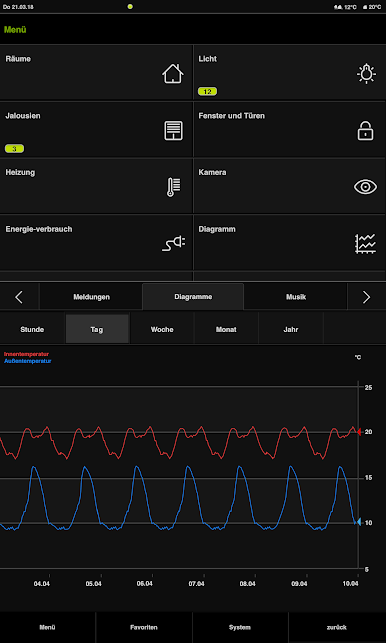Click the °C unit label above chart
Viewport: 386px width, 643px height.
(x=358, y=358)
